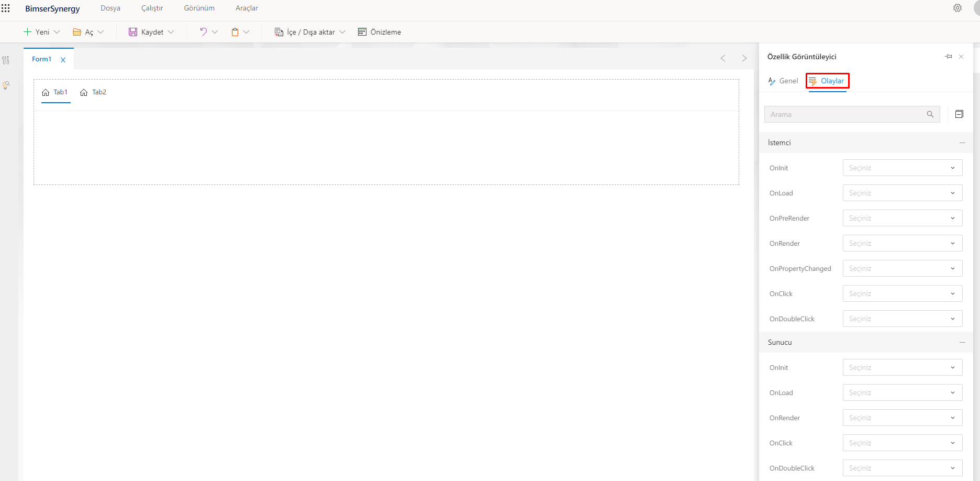Click the Kaydet save disk icon
The width and height of the screenshot is (980, 481).
[133, 32]
